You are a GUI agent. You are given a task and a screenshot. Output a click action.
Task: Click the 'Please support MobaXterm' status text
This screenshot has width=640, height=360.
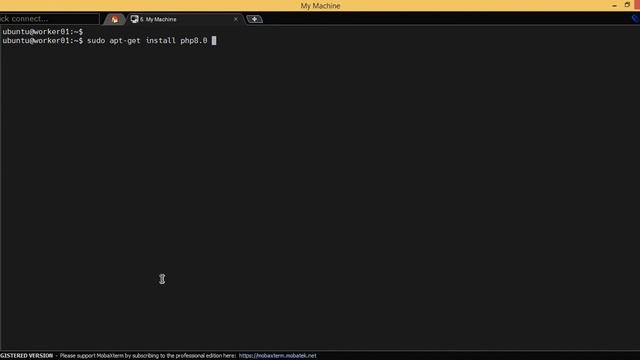tap(148, 356)
